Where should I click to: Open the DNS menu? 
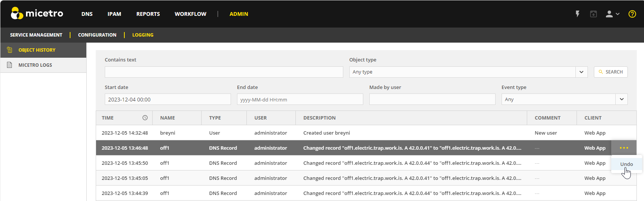[87, 14]
